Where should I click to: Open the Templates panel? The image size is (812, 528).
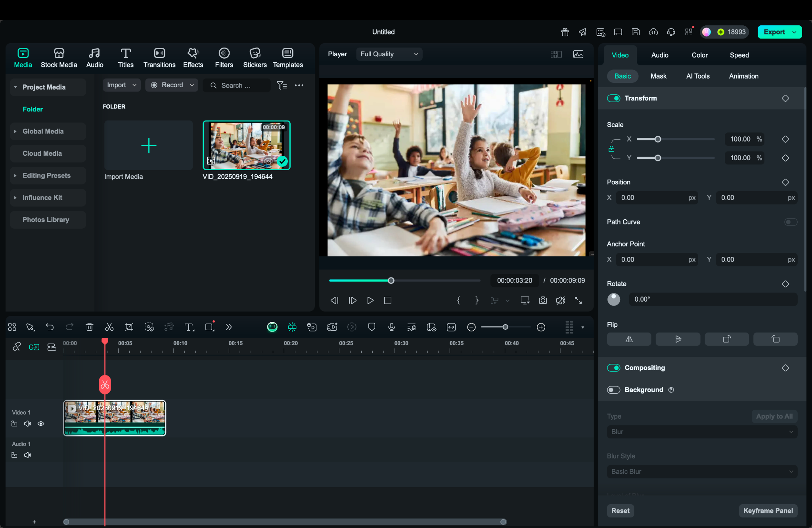pyautogui.click(x=288, y=58)
